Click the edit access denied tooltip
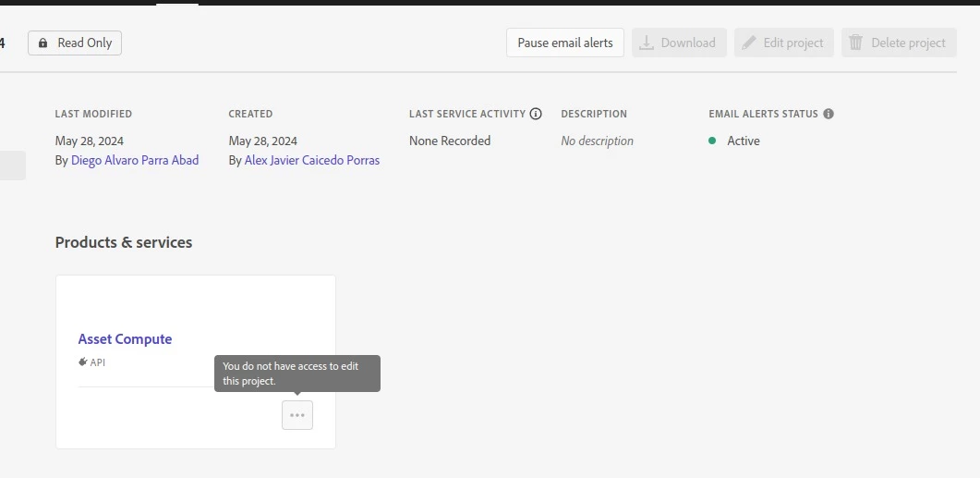This screenshot has width=980, height=478. (296, 374)
